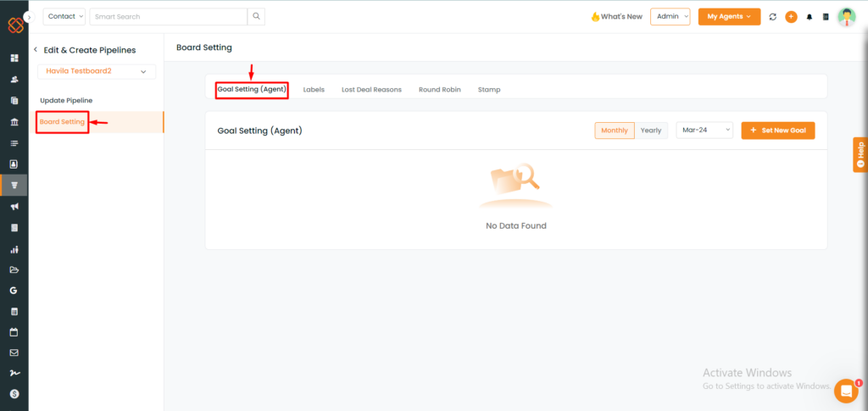Go back from Edit & Create Pipelines

coord(36,50)
